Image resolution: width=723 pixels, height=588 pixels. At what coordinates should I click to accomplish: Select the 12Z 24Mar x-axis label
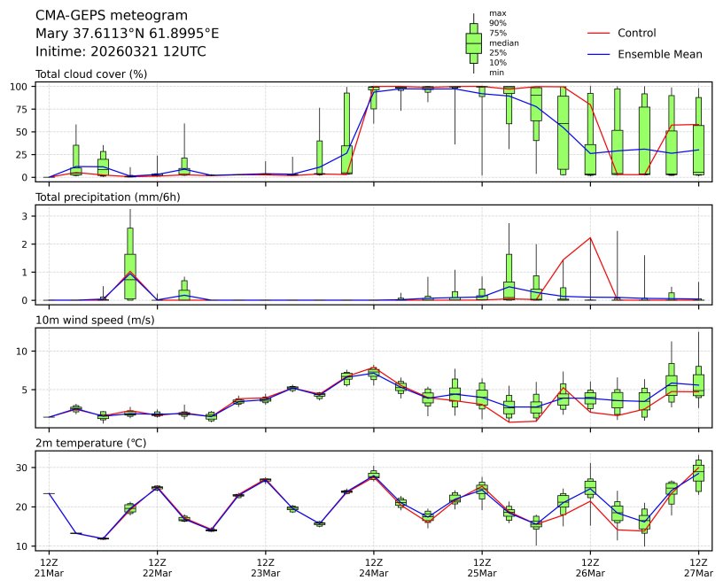(374, 568)
